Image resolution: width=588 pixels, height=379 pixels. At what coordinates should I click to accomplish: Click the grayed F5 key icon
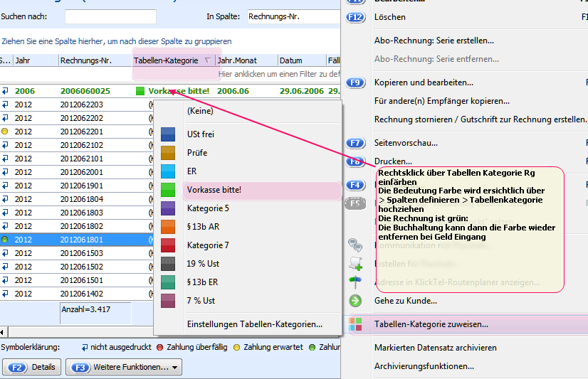coord(355,203)
